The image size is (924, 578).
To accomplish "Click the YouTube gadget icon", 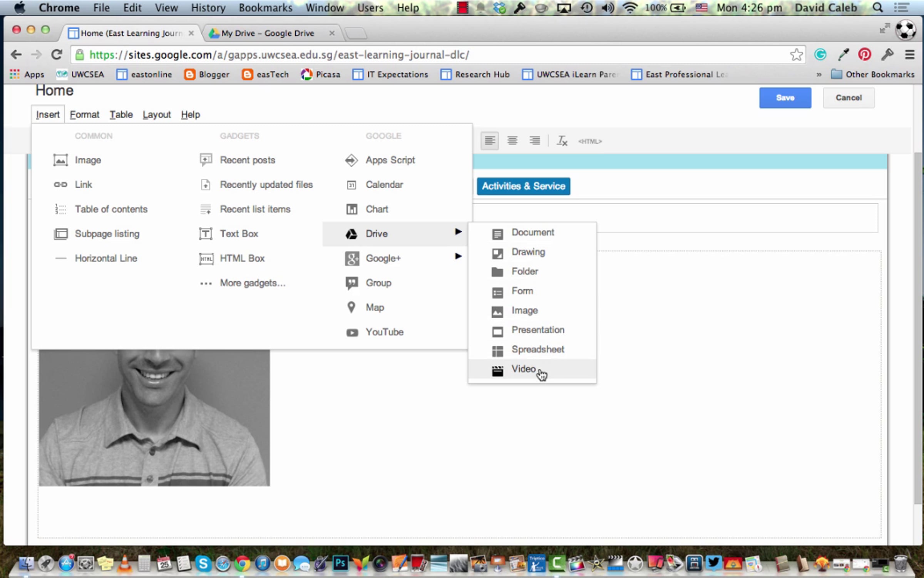I will pyautogui.click(x=352, y=332).
